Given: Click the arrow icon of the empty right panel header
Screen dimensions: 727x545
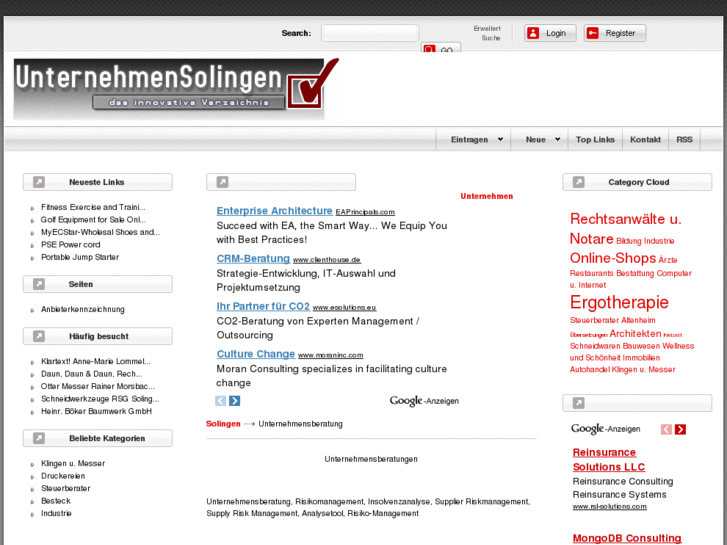Looking at the screenshot, I should point(579,403).
